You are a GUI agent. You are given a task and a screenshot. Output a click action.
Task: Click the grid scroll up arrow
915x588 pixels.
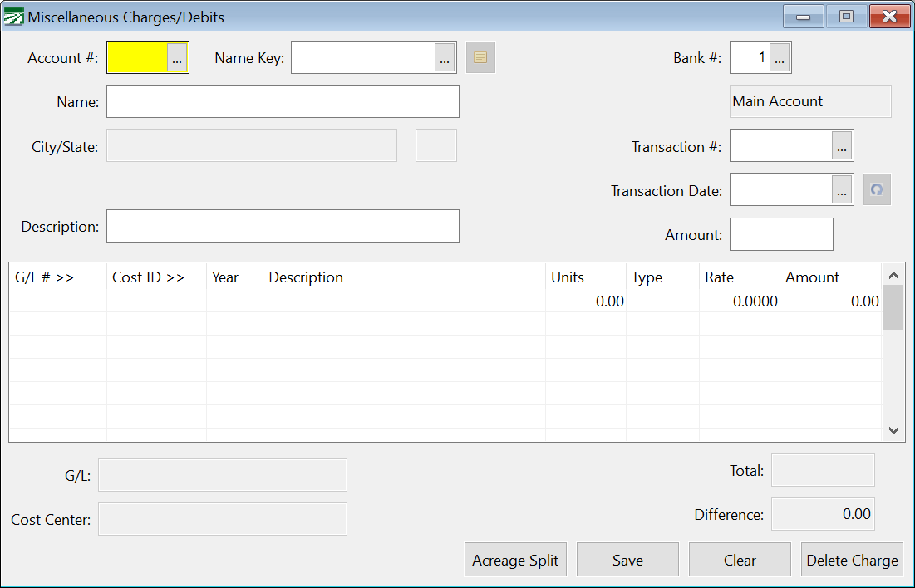coord(893,275)
